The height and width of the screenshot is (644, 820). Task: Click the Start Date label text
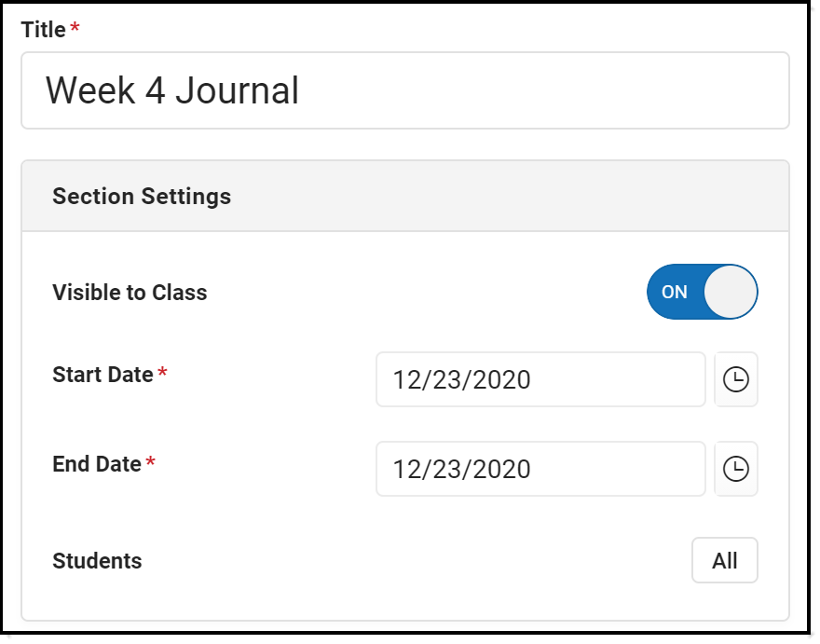pos(102,375)
